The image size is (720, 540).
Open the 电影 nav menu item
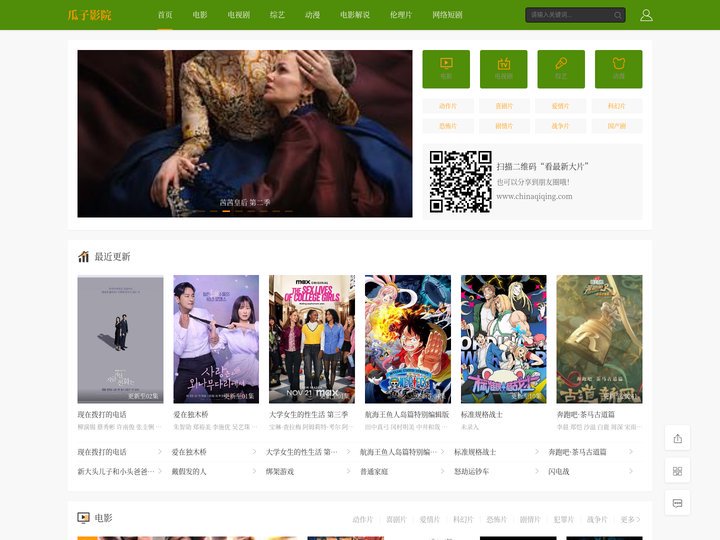200,15
